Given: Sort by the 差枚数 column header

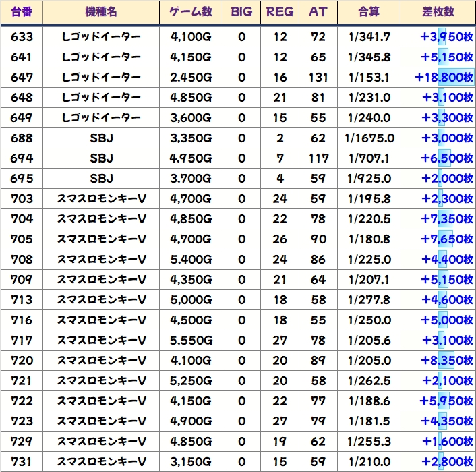Looking at the screenshot, I should point(438,12).
